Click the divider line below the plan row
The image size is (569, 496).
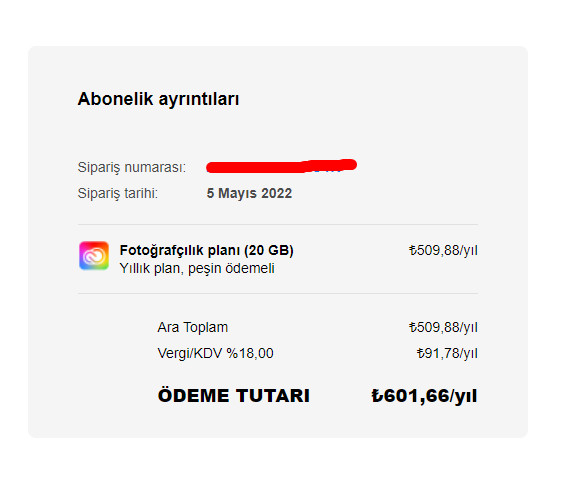point(278,294)
